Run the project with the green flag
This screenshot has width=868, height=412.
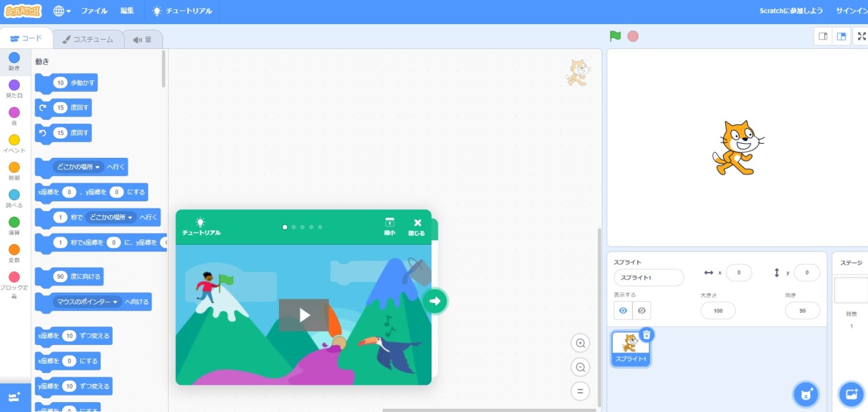(614, 36)
